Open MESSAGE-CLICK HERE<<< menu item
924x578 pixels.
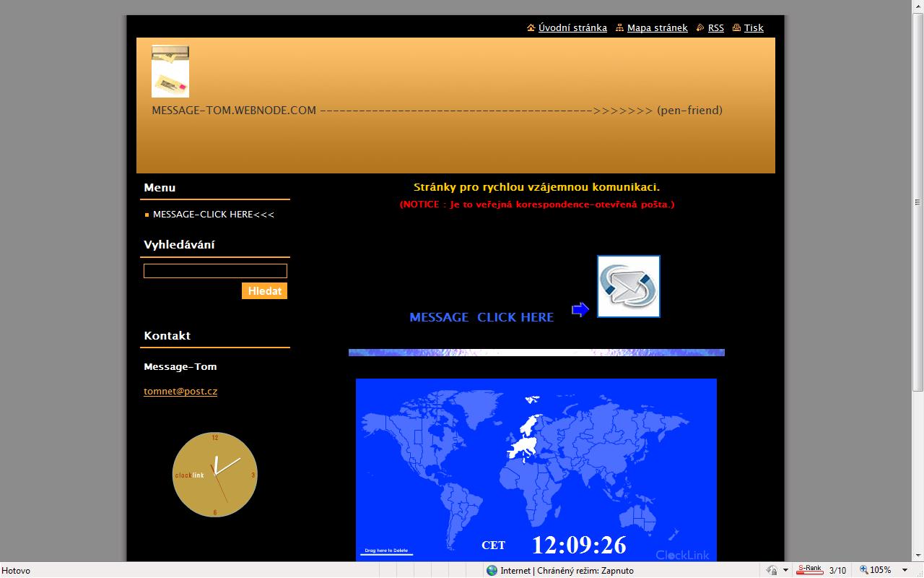click(x=213, y=215)
